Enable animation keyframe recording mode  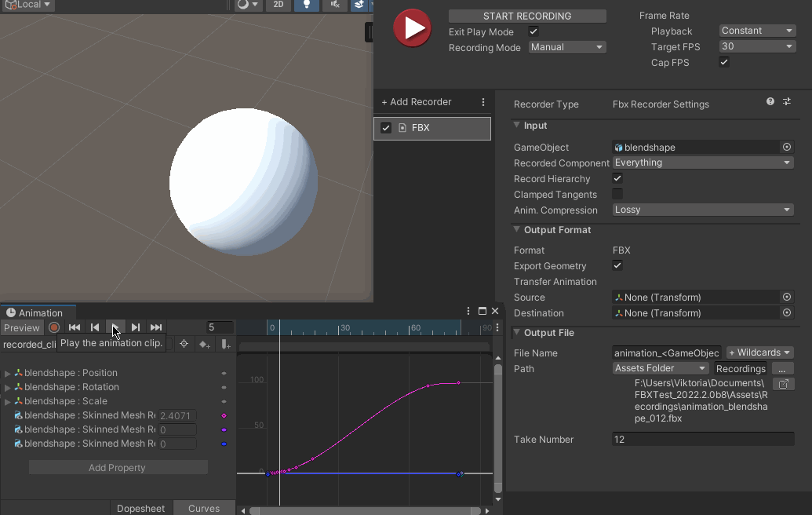(x=54, y=327)
